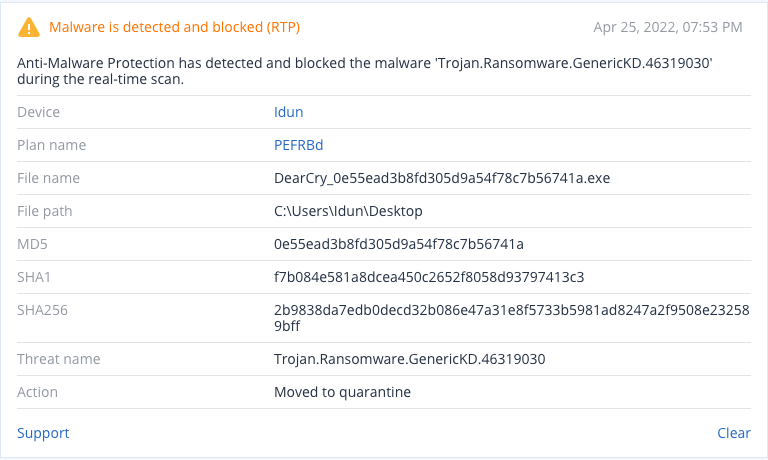
Task: Click the 'Moved to quarantine' action value
Action: coord(342,392)
